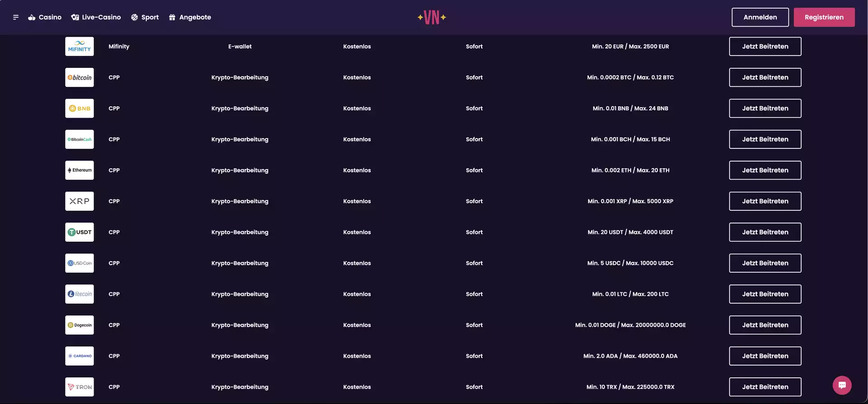Image resolution: width=868 pixels, height=404 pixels.
Task: Click the Mifinity payment logo
Action: click(80, 47)
